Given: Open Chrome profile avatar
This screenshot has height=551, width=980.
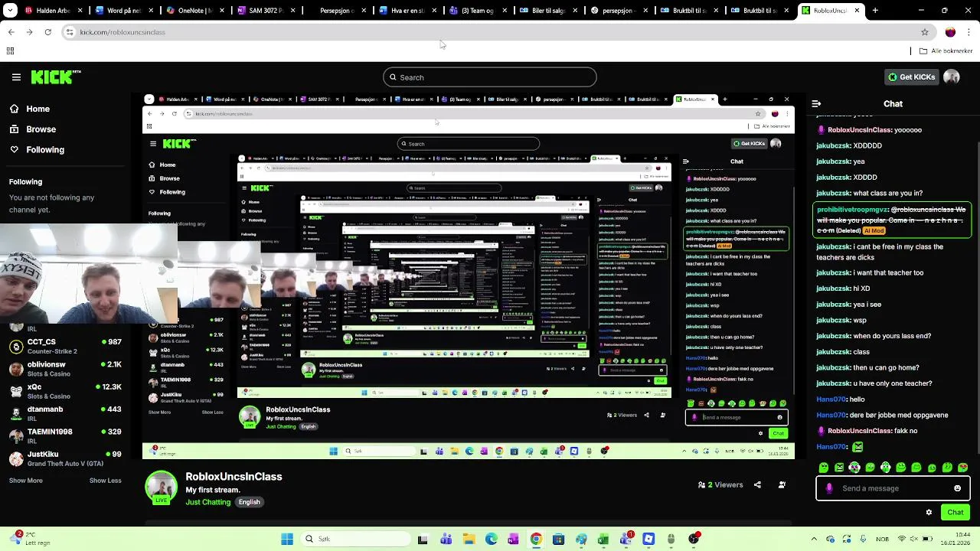Looking at the screenshot, I should coord(950,32).
